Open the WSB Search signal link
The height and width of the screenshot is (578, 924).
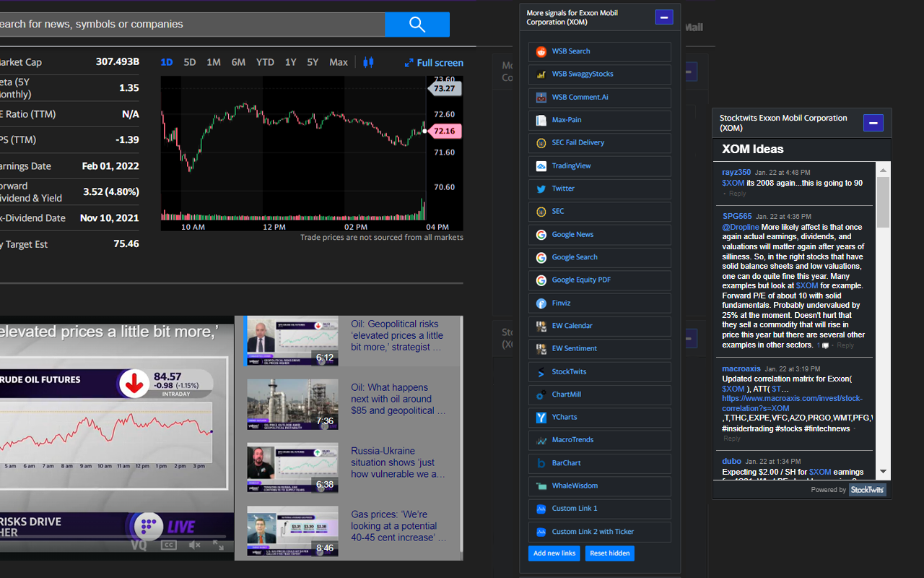pos(599,51)
